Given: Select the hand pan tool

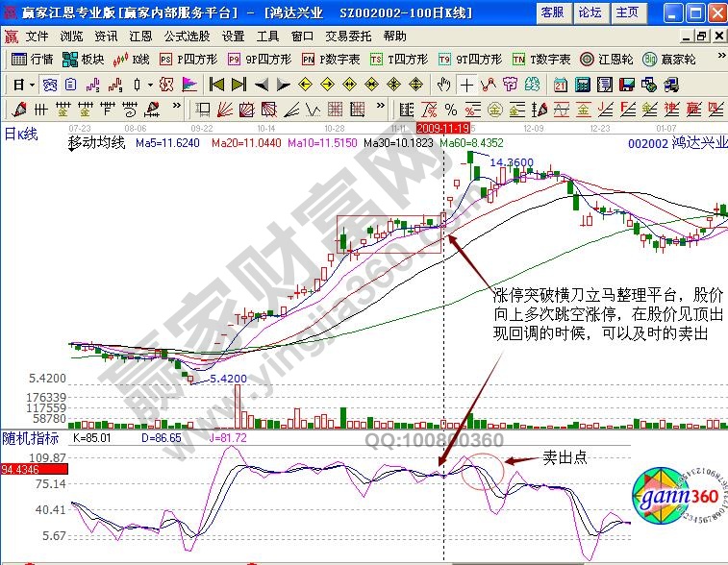Looking at the screenshot, I should 443,85.
